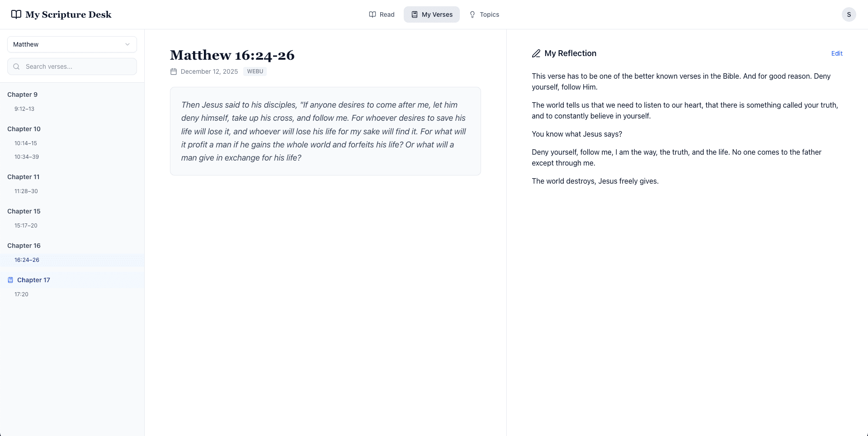This screenshot has width=868, height=436.
Task: Select the 17:20 verse entry
Action: [x=21, y=294]
